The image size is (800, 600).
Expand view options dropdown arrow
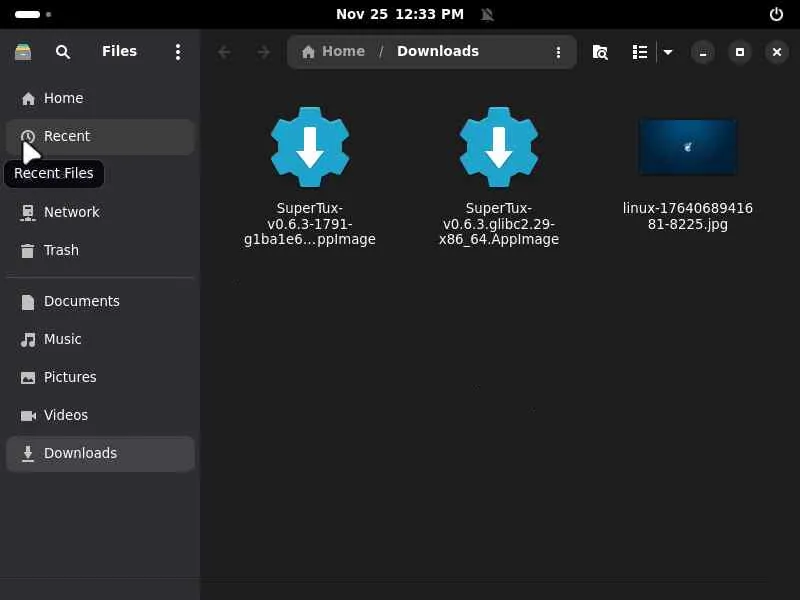click(668, 52)
